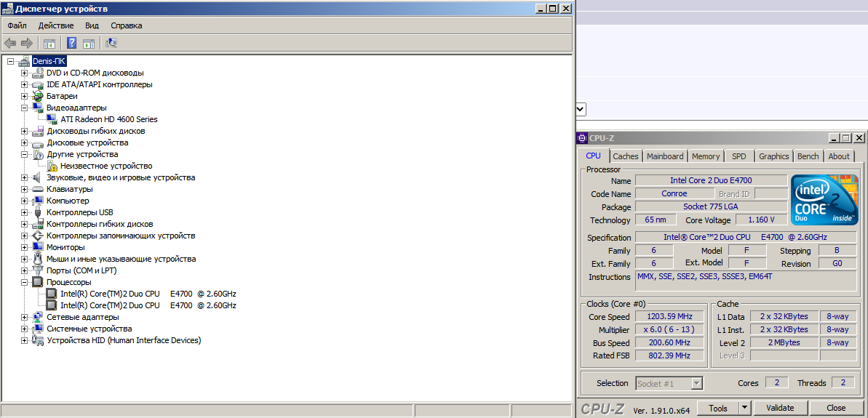Click the CPU-Z title bar icon
This screenshot has width=868, height=418.
point(582,138)
